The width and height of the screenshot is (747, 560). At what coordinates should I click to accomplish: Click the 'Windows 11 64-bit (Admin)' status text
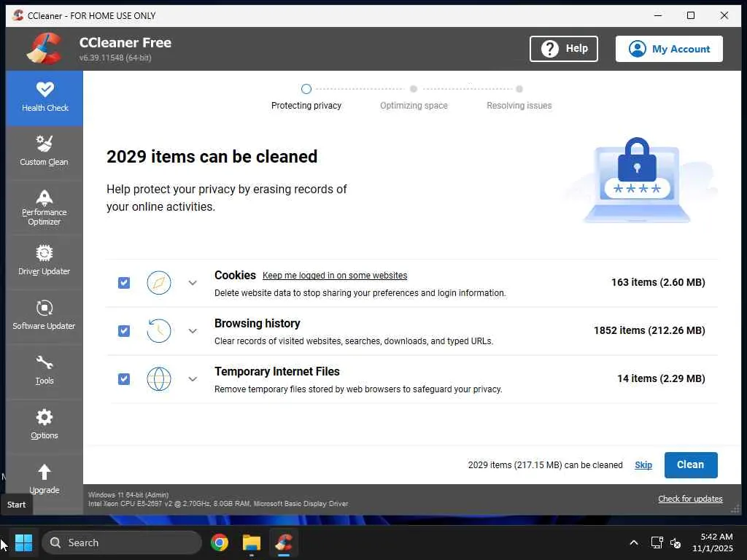pos(128,495)
